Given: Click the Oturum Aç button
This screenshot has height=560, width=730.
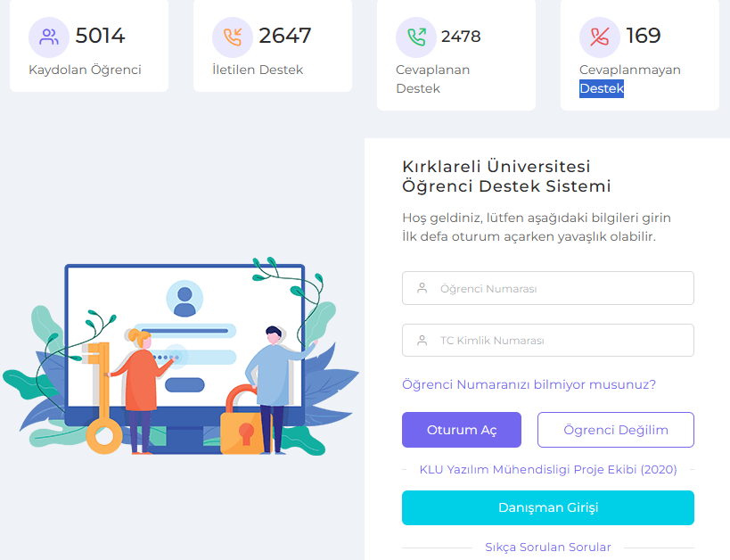Looking at the screenshot, I should (462, 430).
